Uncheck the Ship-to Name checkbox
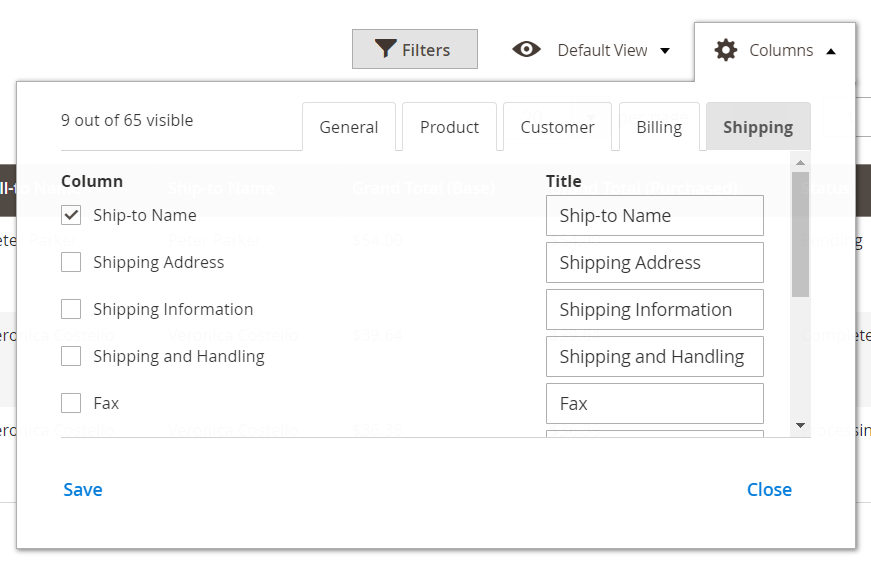The width and height of the screenshot is (871, 566). coord(71,215)
